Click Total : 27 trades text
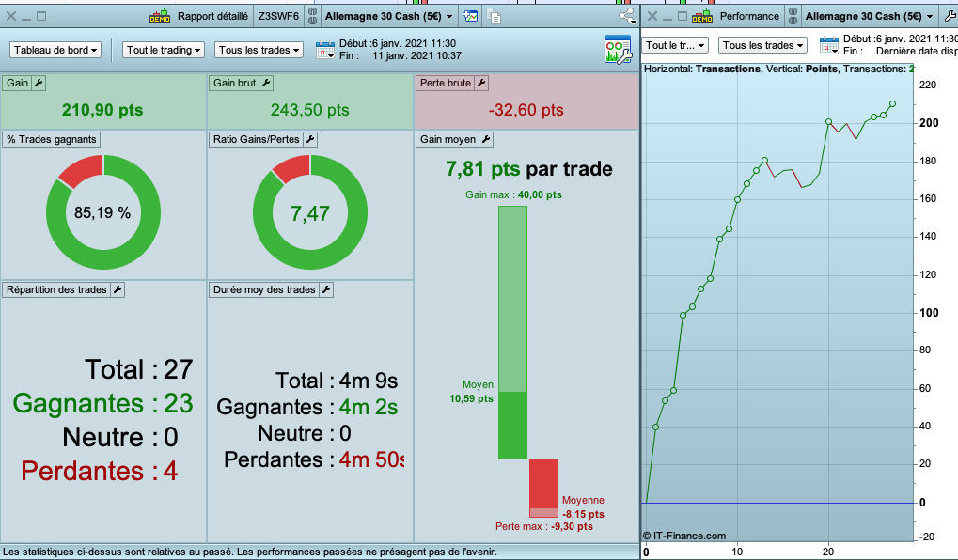Screen dimensions: 958x560 click(x=139, y=369)
